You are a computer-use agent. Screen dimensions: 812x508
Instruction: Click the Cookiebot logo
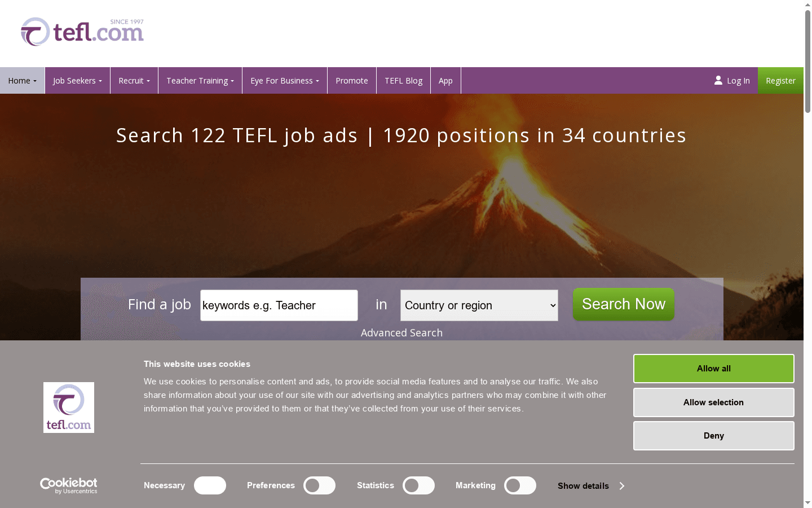click(x=68, y=485)
